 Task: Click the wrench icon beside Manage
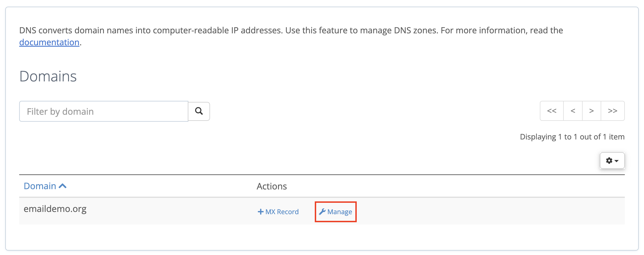click(x=322, y=212)
